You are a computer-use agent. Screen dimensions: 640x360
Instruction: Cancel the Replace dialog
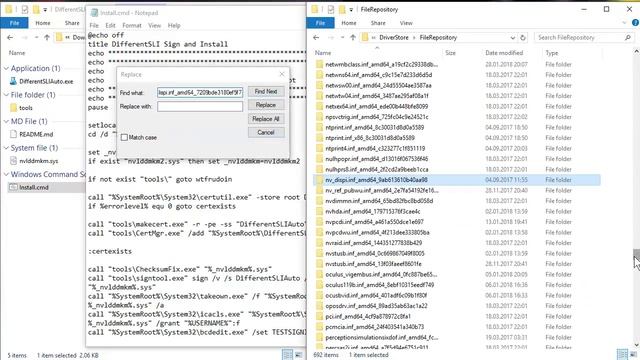coord(266,132)
